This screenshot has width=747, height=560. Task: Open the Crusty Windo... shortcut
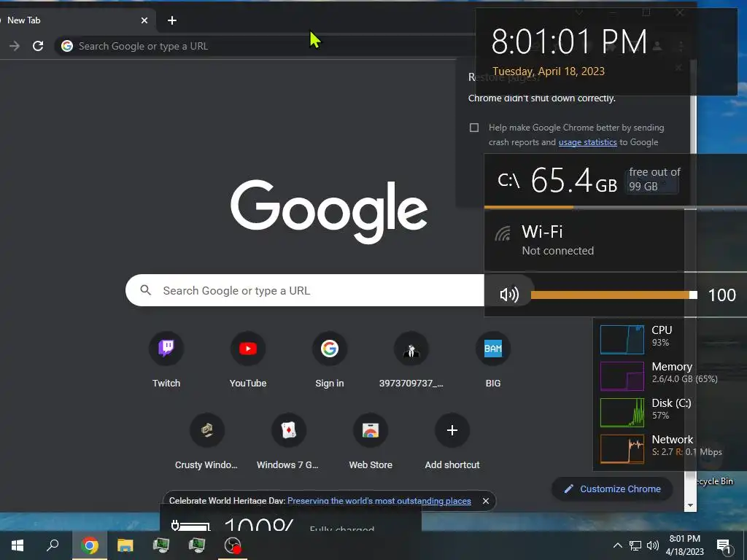point(206,430)
